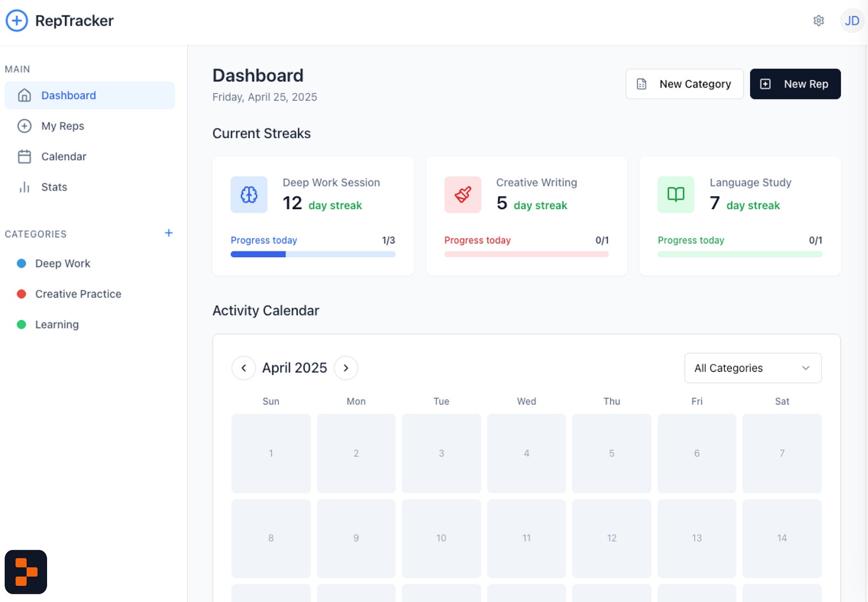The image size is (868, 602).
Task: Click the Dashboard home icon in sidebar
Action: (24, 95)
